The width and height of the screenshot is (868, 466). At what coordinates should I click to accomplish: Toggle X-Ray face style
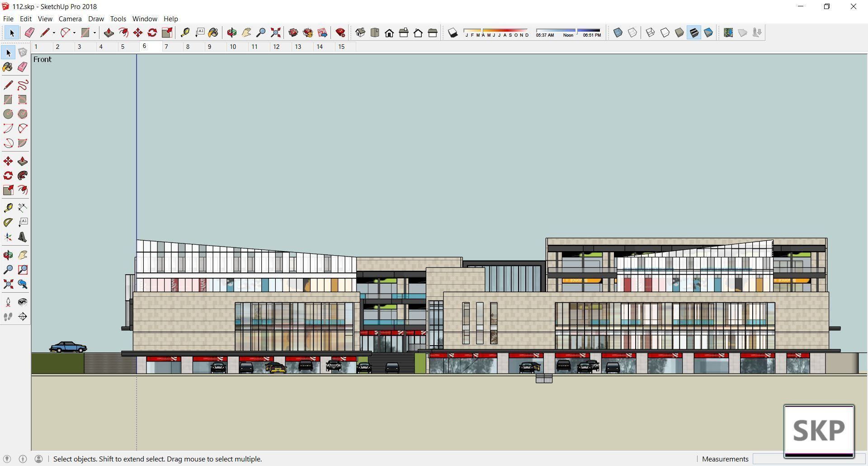(x=618, y=33)
